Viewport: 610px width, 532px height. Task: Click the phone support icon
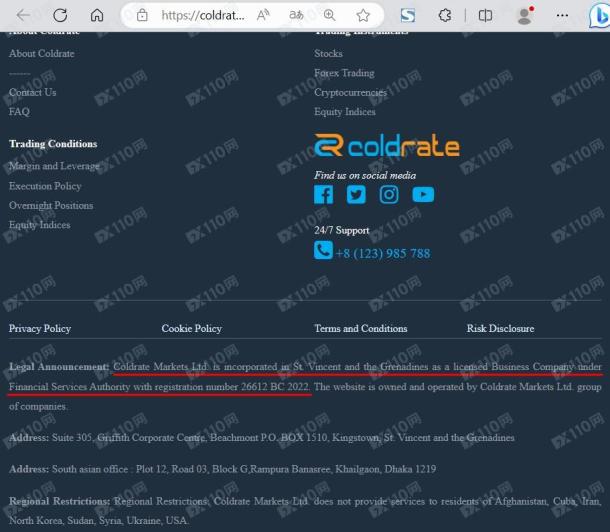click(323, 250)
